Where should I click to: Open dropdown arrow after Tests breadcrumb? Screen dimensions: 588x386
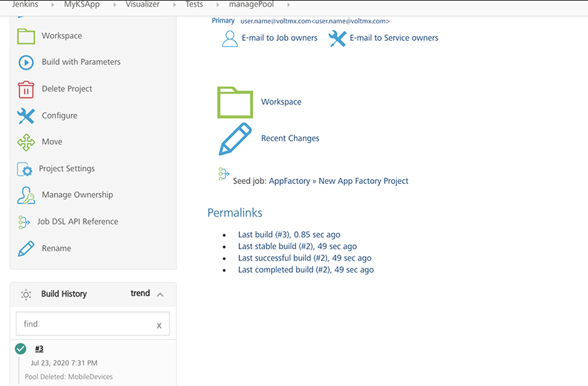tap(217, 5)
